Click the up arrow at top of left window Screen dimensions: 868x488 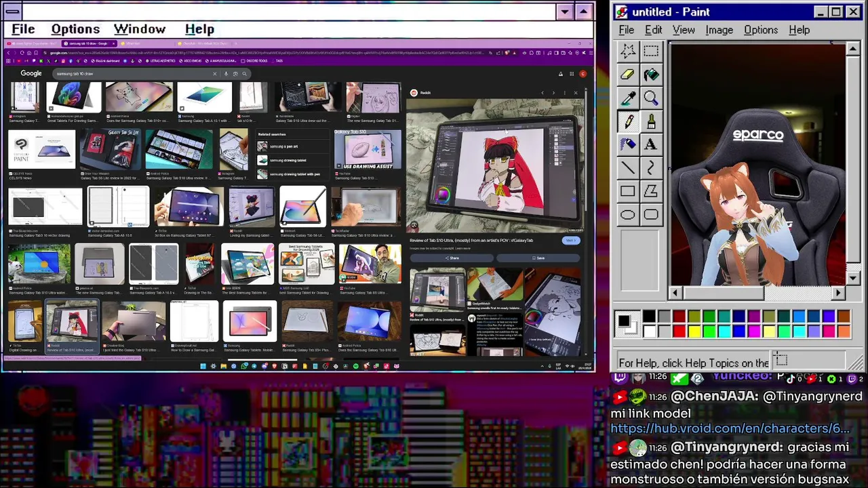(583, 12)
